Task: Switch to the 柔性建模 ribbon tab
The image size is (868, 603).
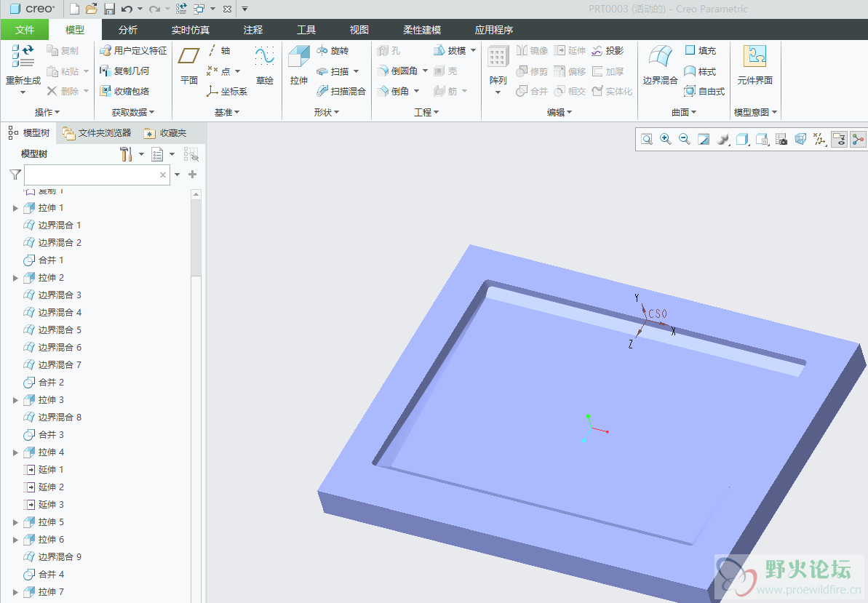Action: coord(422,30)
